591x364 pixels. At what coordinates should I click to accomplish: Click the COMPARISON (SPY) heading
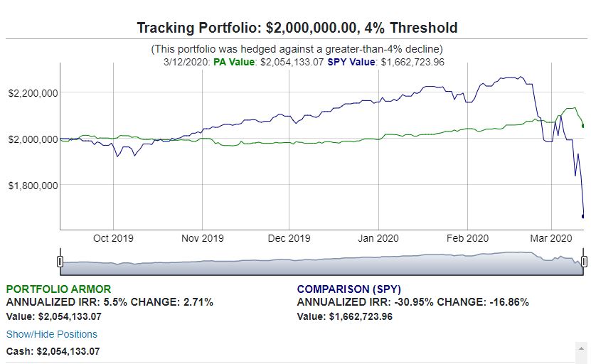[x=349, y=289]
